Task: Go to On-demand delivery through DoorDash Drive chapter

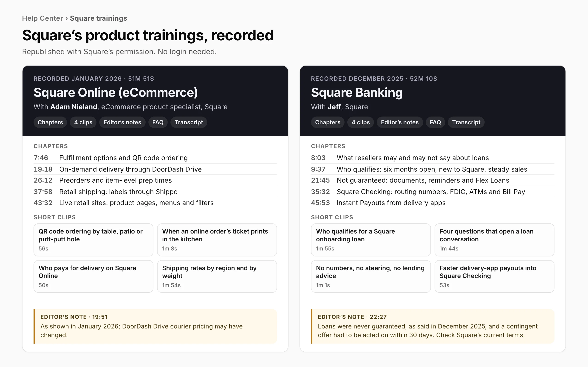Action: [155, 169]
